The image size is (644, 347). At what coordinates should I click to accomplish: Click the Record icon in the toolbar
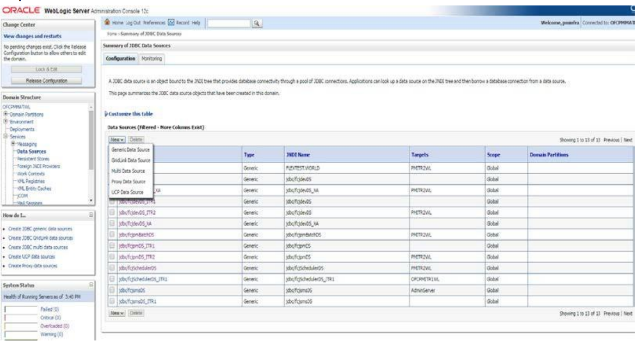pyautogui.click(x=171, y=22)
